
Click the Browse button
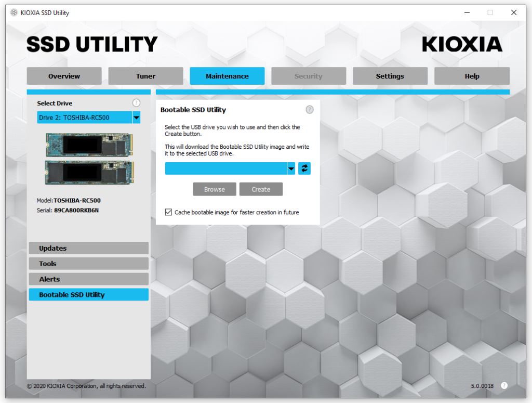[x=215, y=189]
